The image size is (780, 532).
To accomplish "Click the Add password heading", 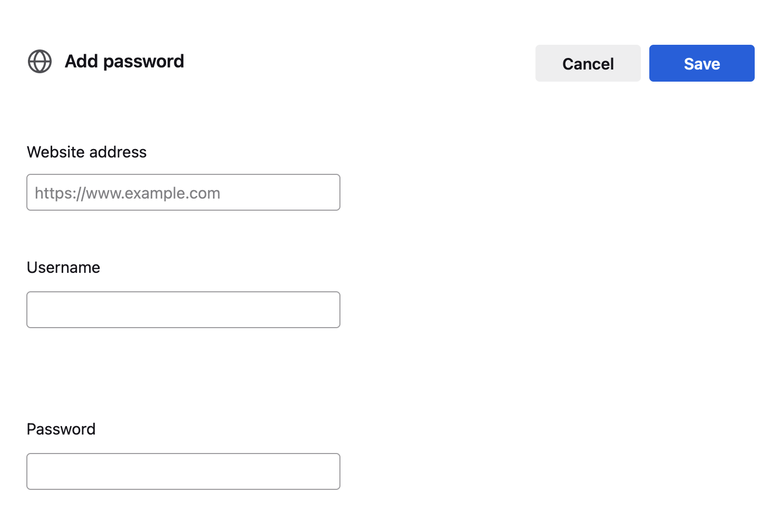I will pos(124,61).
